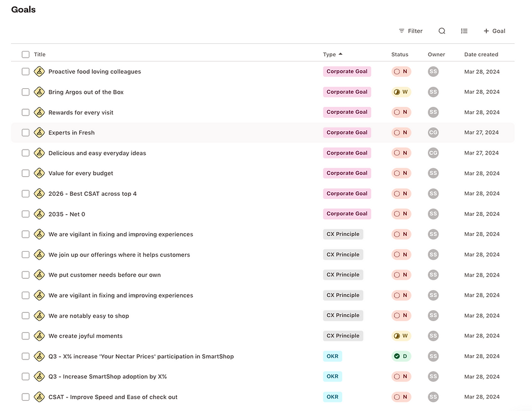
Task: Open Q3 - X% increase 'Your Nectar Prices' goal
Action: (141, 356)
